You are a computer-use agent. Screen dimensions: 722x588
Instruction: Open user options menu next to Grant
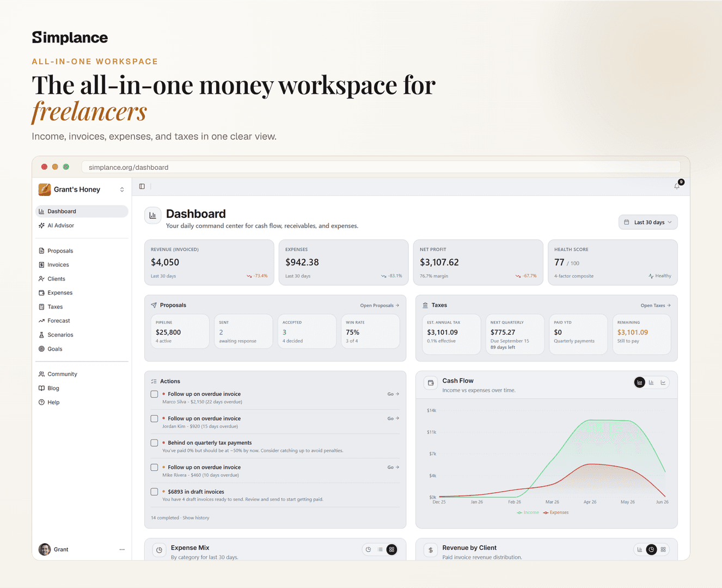122,549
